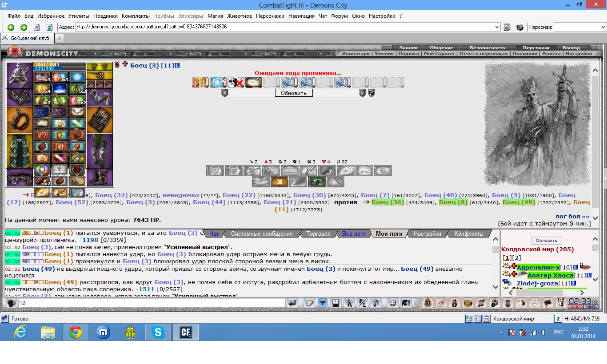Open the Инвентарь link
Viewport: 607px width, 364px height.
coord(356,54)
